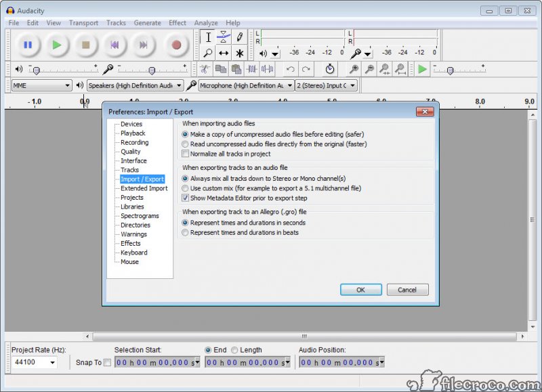Click the Copy icon in edit toolbar
Image resolution: width=542 pixels, height=392 pixels.
click(221, 70)
